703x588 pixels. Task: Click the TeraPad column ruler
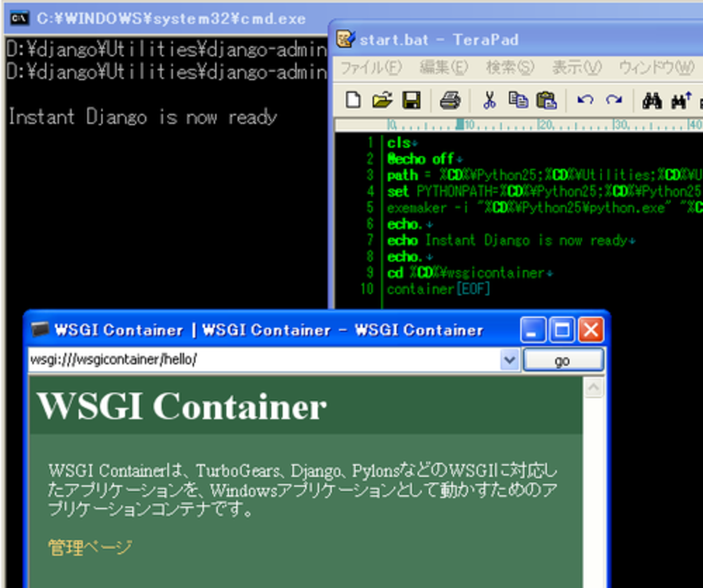[x=519, y=125]
